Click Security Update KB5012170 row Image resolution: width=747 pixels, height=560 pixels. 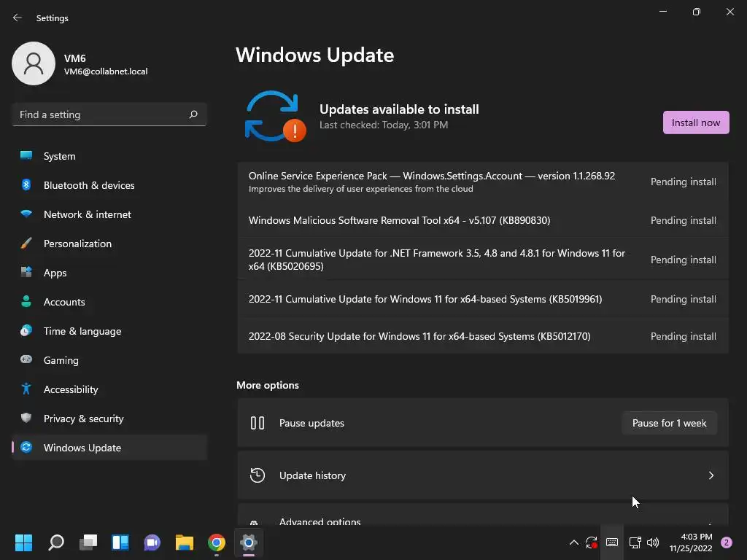(483, 336)
